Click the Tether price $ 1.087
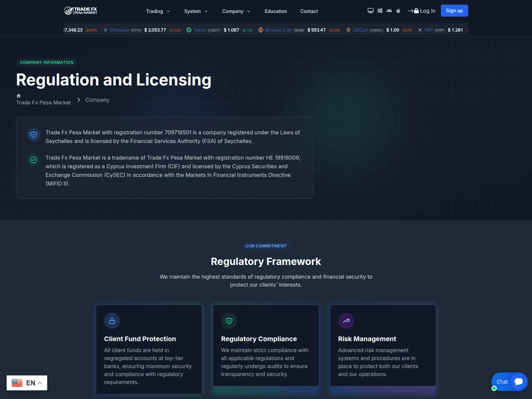Screen dimensions: 532x399 pos(231,30)
